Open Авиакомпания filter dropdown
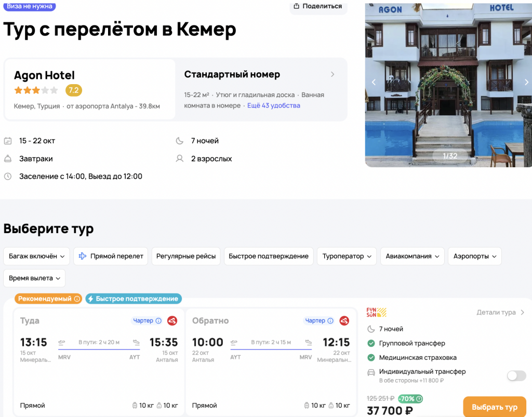 click(x=412, y=256)
